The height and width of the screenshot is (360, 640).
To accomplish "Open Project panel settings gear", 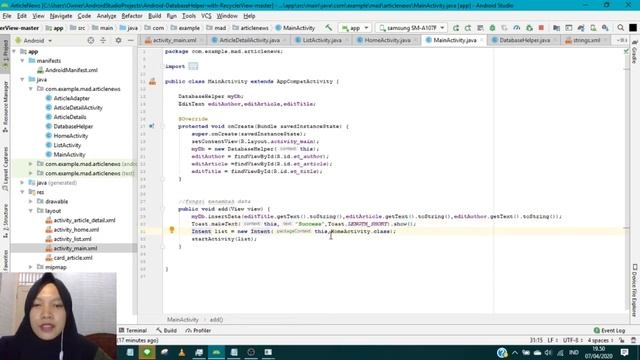I will point(118,40).
